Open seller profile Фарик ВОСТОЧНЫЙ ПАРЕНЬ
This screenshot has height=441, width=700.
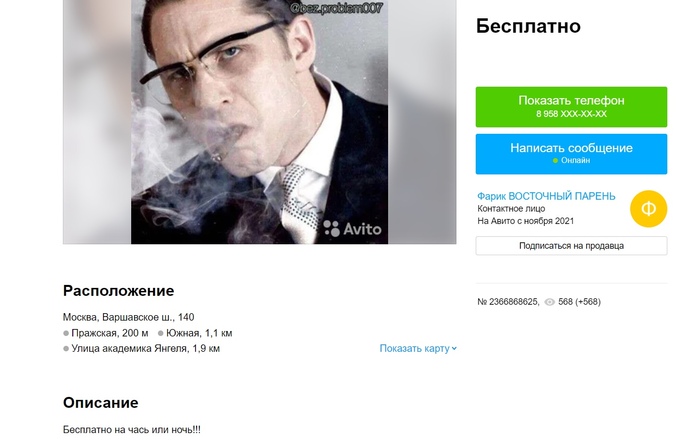[x=546, y=196]
